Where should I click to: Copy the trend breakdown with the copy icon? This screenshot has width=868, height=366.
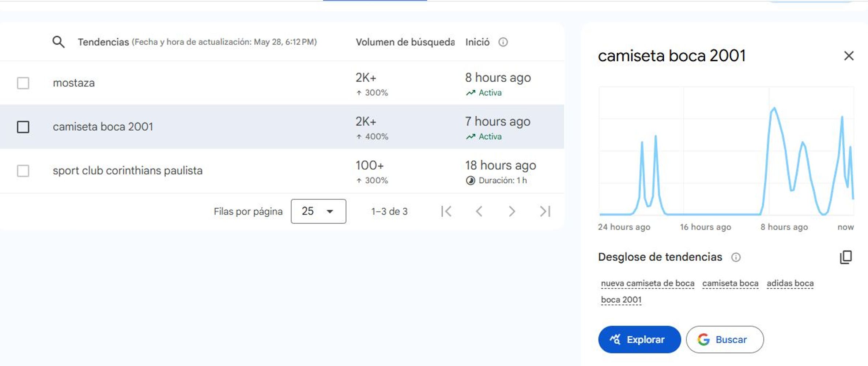(846, 257)
